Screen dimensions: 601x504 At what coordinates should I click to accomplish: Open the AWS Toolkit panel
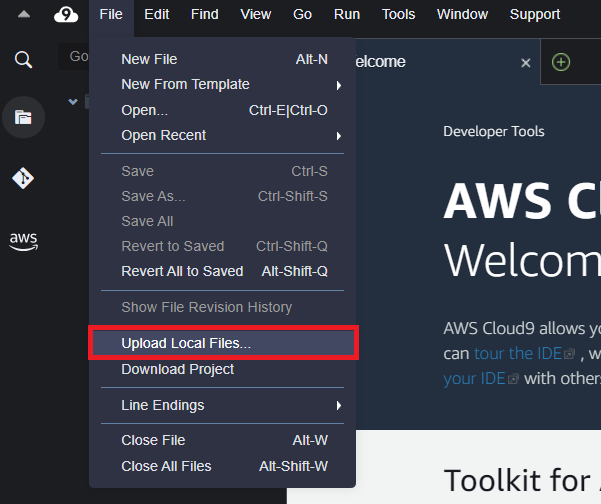pos(24,241)
